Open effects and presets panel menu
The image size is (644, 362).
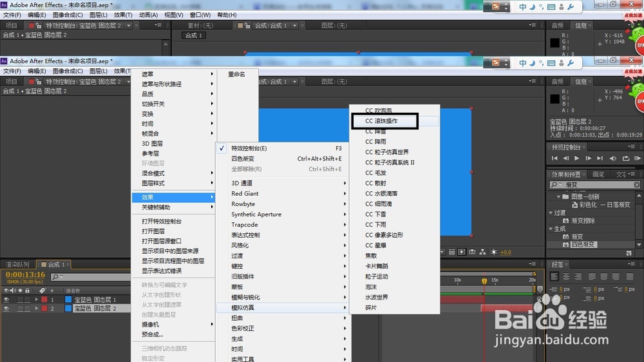tap(631, 174)
